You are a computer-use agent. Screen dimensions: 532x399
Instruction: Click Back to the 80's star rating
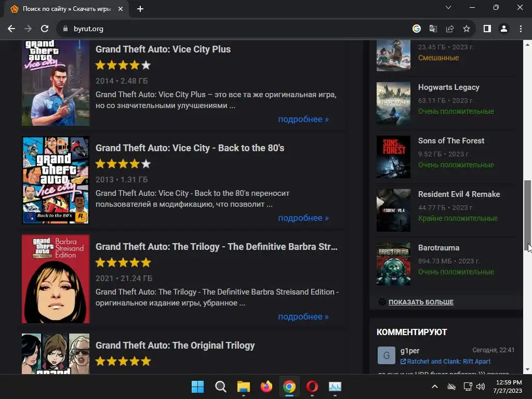click(123, 164)
